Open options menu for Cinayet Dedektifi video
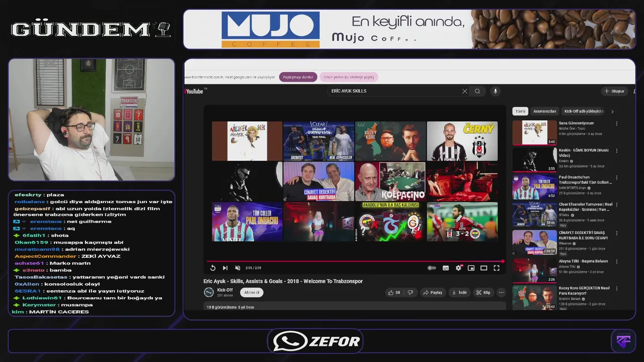Screen dimensions: 644x362 point(617,233)
